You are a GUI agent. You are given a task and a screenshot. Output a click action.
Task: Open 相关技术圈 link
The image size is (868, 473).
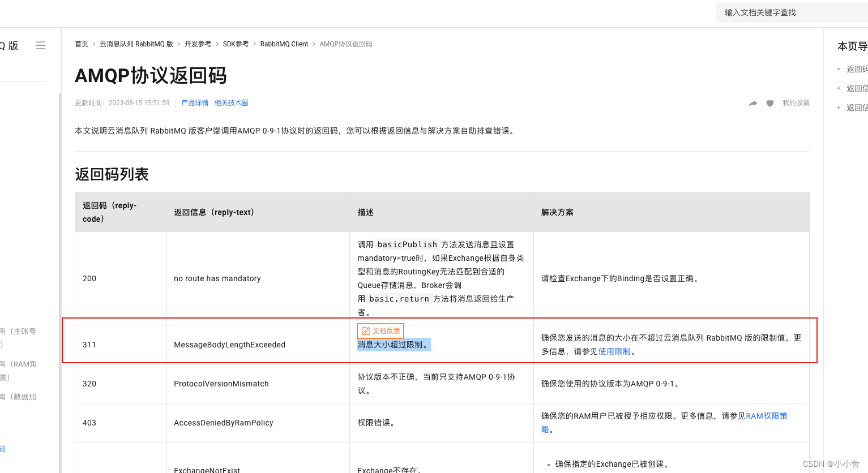231,103
